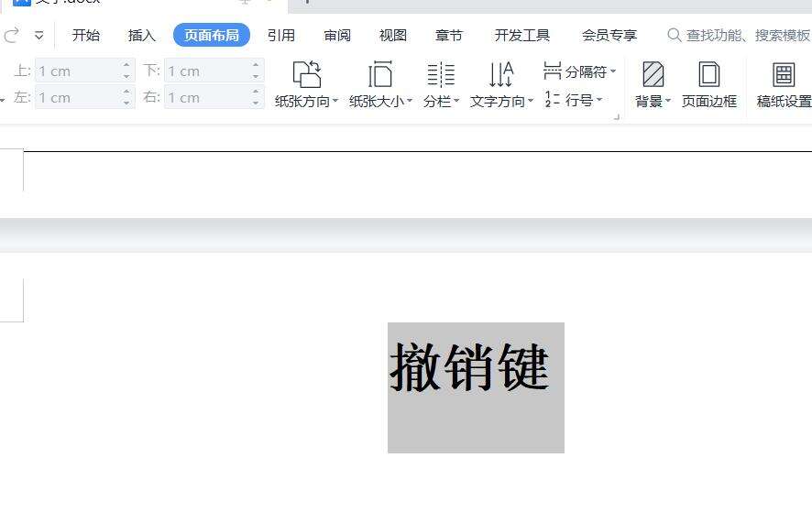
Task: Expand the 文字方向 dropdown arrow
Action: pyautogui.click(x=531, y=101)
